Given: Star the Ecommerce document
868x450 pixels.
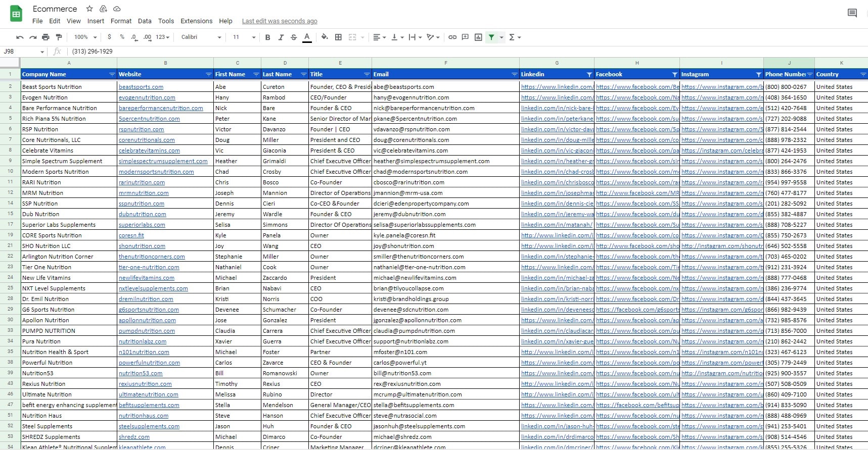Looking at the screenshot, I should [x=89, y=9].
